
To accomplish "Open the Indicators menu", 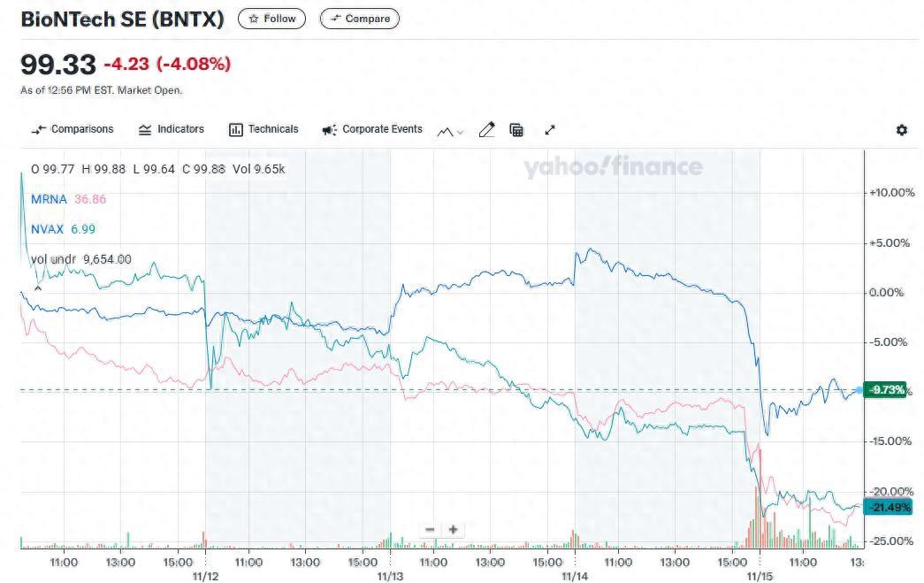I will (172, 129).
